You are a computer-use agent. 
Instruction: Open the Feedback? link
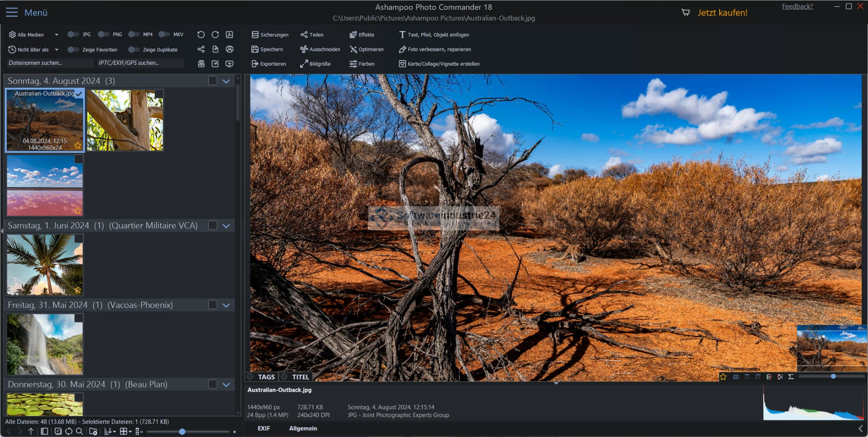click(x=797, y=6)
